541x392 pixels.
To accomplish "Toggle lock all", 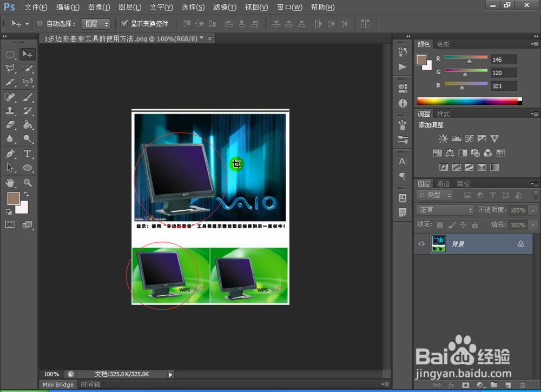I will 475,225.
